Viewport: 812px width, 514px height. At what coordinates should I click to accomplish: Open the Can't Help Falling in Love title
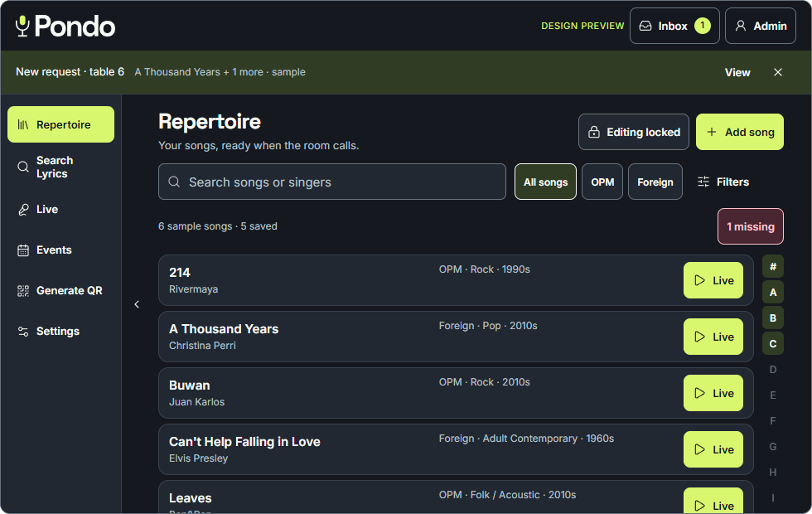(244, 442)
